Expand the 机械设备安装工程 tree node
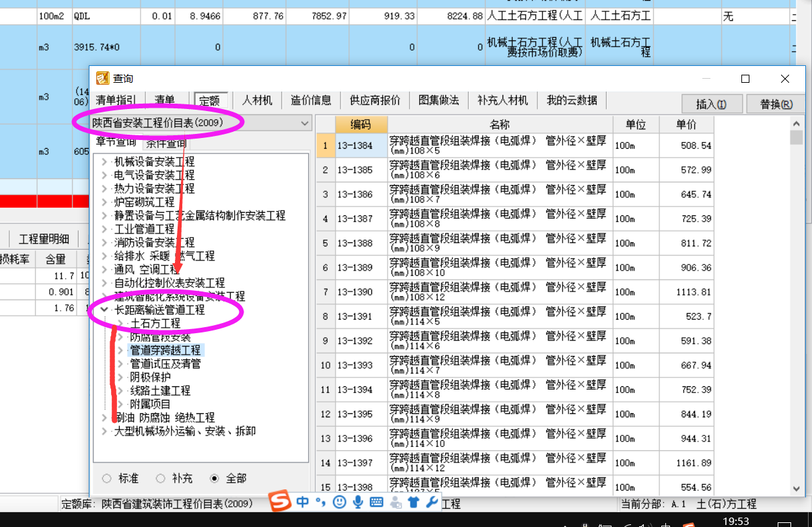 tap(104, 162)
